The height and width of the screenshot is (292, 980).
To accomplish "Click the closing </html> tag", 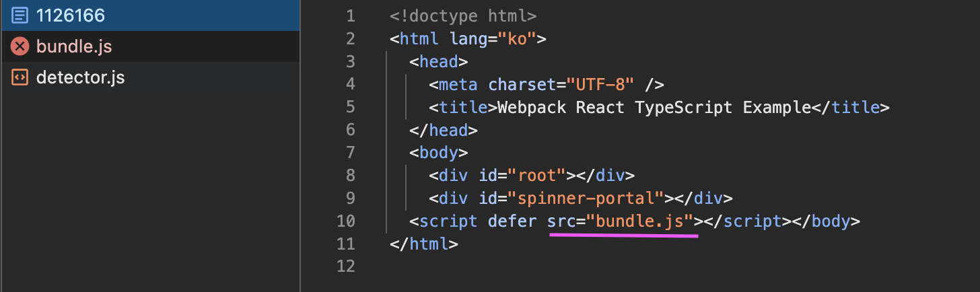I will click(424, 244).
